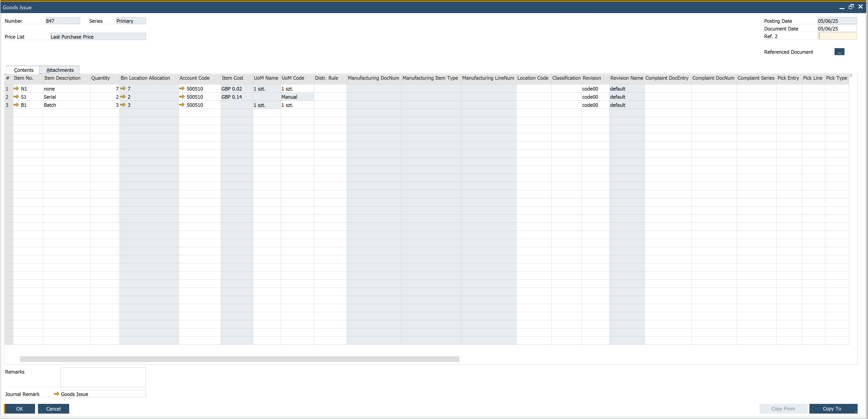Click account 500510 link arrow in row 2
This screenshot has width=868, height=419.
(x=182, y=97)
